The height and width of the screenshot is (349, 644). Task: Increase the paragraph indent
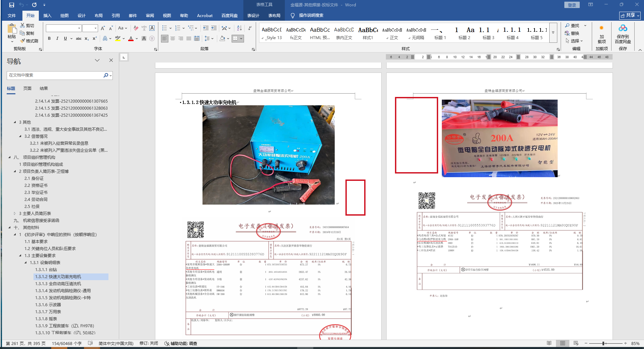pos(214,28)
